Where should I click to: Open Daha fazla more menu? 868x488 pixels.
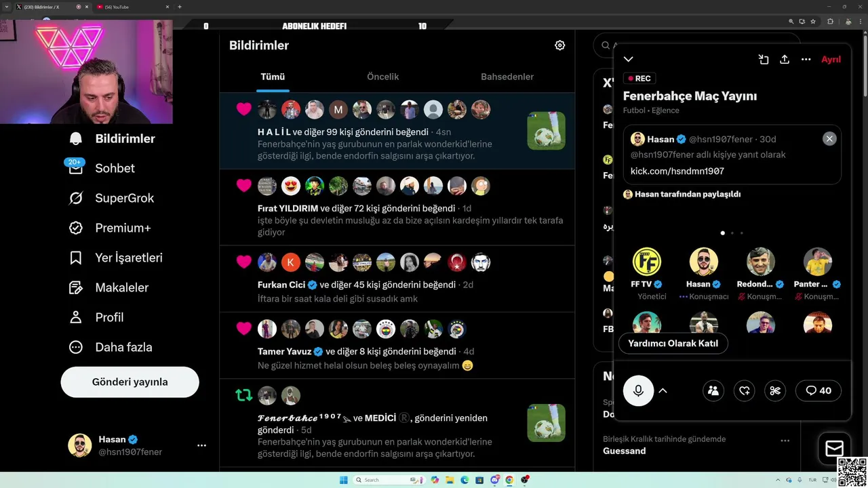(111, 347)
